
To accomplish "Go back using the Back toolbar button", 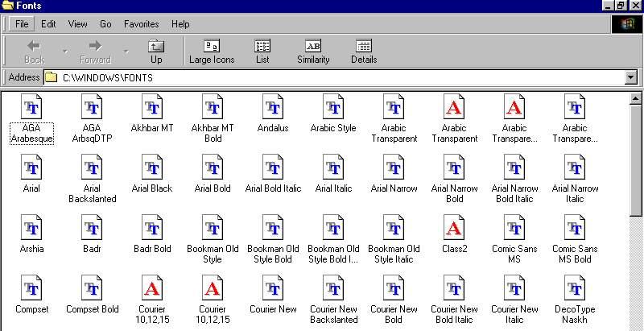I will (x=35, y=51).
